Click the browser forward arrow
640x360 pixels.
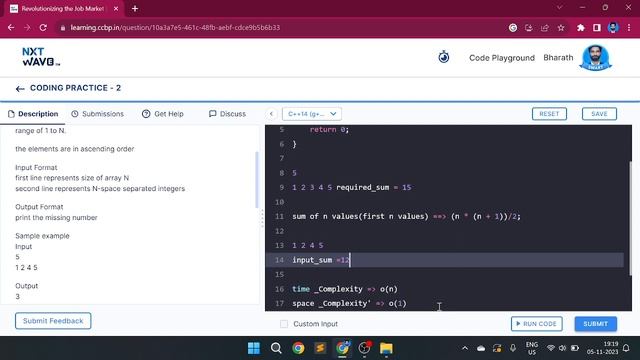[27, 28]
